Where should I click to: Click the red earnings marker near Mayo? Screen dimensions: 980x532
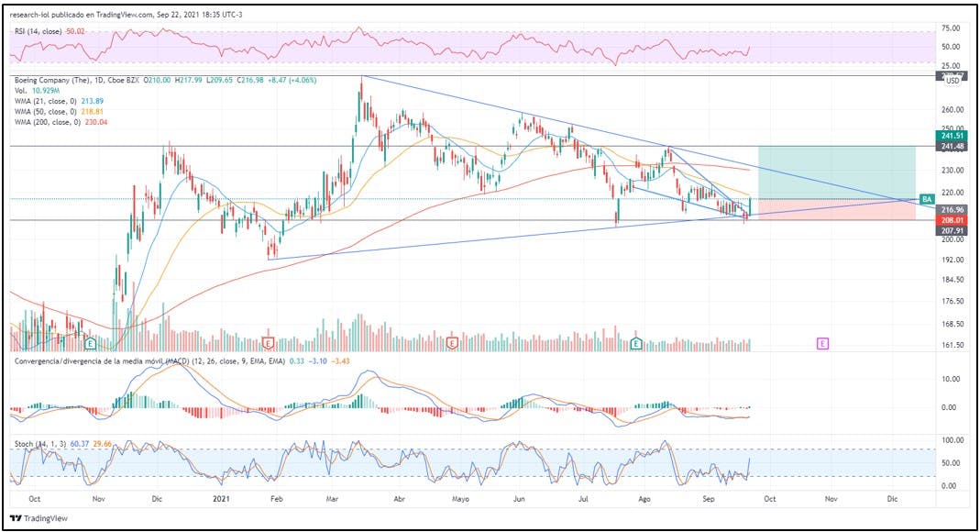(453, 343)
